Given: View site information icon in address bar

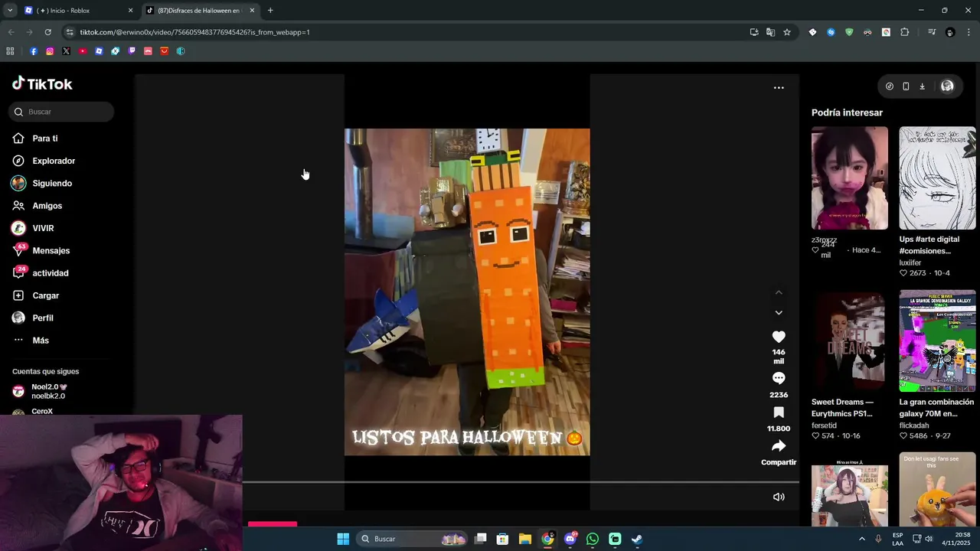Looking at the screenshot, I should (x=70, y=32).
